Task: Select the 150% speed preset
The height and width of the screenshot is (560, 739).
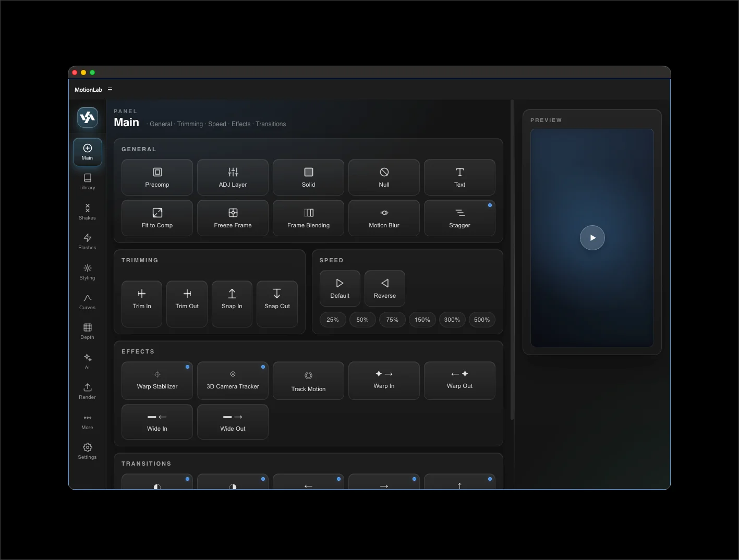Action: pyautogui.click(x=422, y=320)
